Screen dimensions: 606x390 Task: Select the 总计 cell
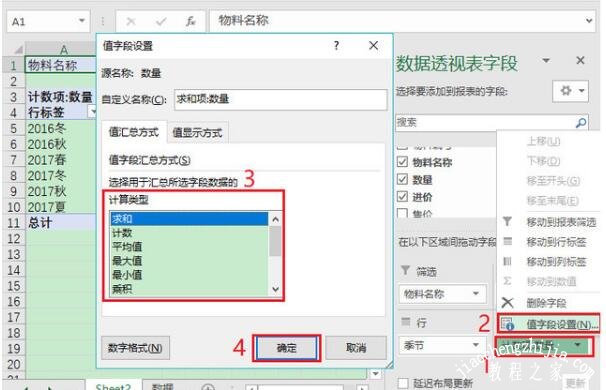[x=61, y=223]
